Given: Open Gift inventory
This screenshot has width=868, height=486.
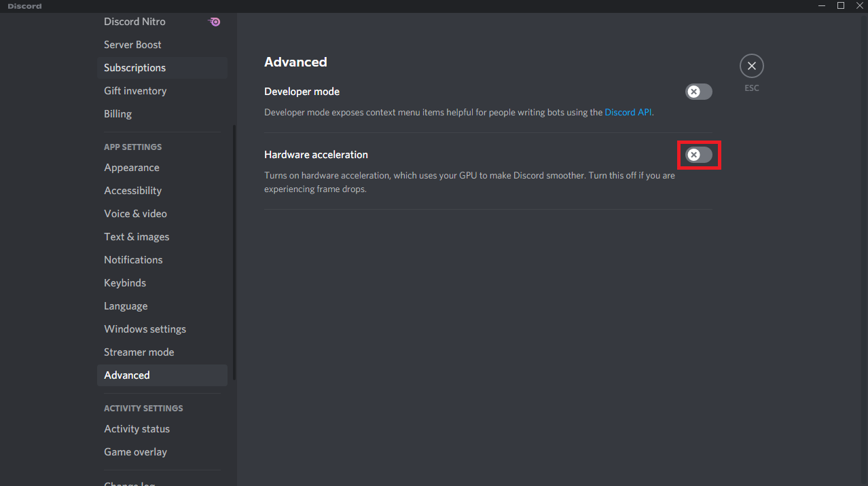Looking at the screenshot, I should click(x=135, y=91).
